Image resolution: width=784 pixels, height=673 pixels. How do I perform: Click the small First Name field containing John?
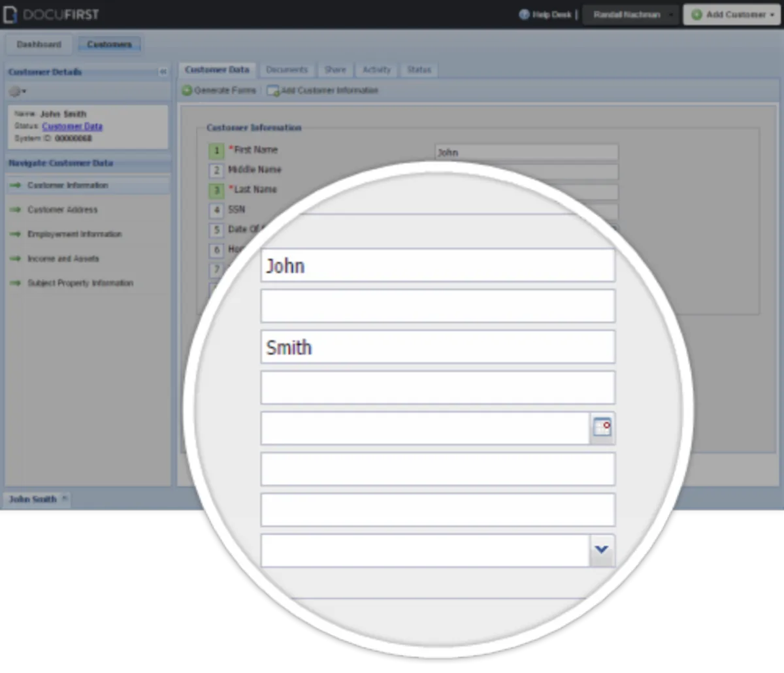coord(526,152)
